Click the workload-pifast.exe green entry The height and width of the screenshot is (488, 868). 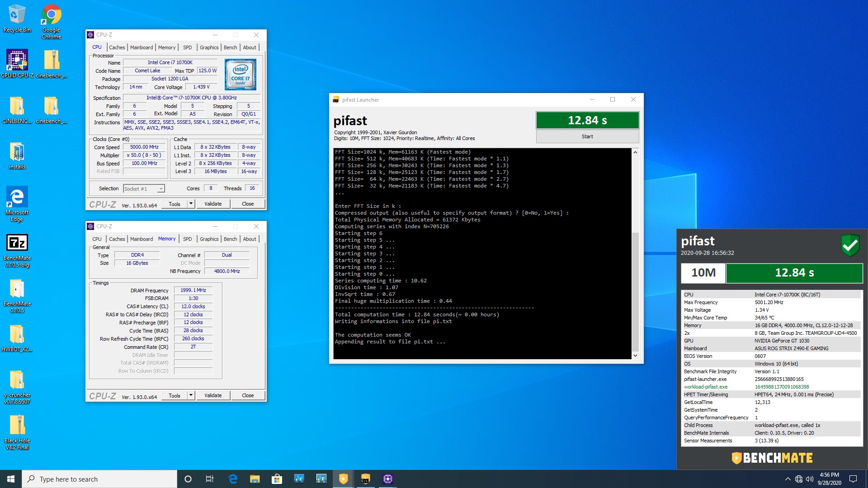(705, 387)
